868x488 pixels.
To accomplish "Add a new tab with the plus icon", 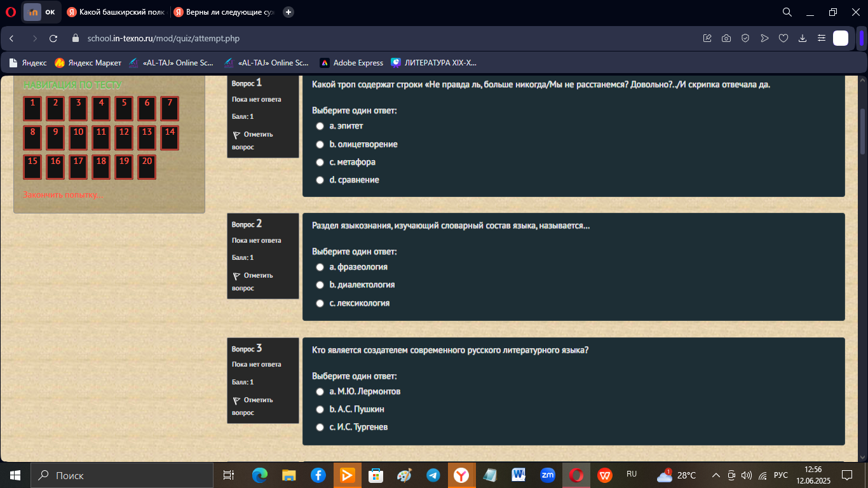I will coord(288,12).
